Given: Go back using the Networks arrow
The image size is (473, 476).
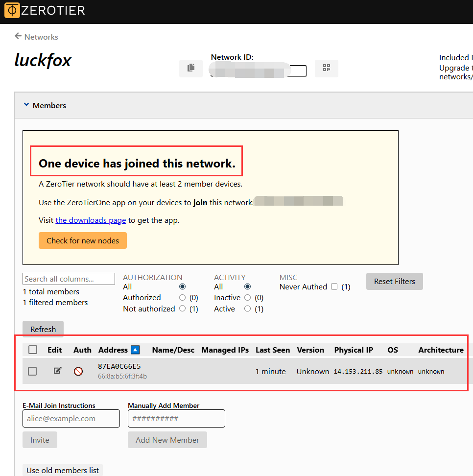Looking at the screenshot, I should (x=18, y=36).
